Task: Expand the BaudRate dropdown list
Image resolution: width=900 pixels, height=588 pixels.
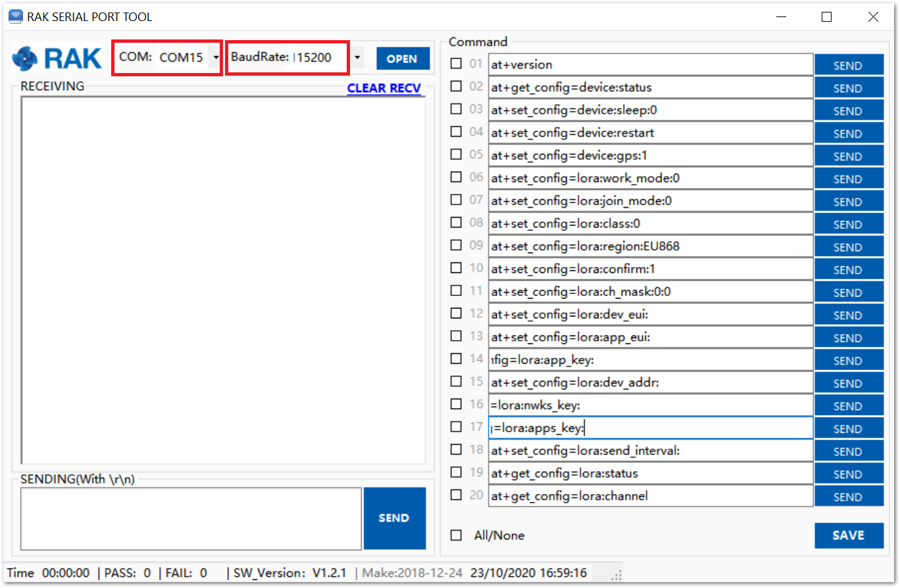Action: 357,57
